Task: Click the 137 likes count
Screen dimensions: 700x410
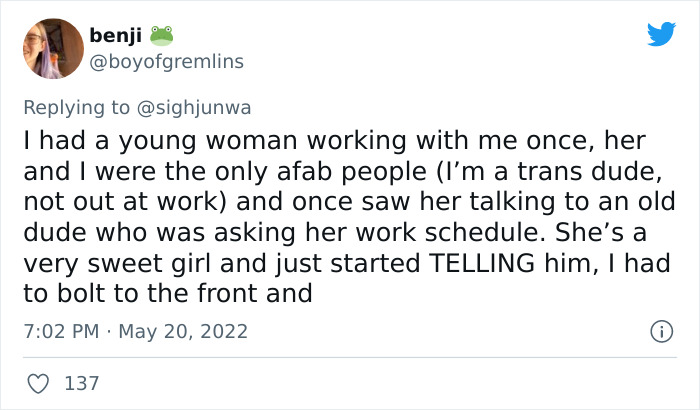Action: (x=80, y=382)
